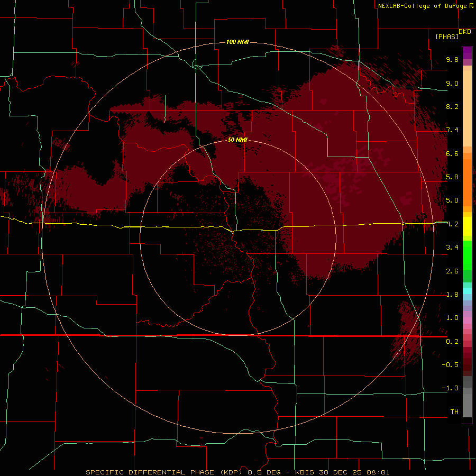Click the bright green segment of color bar
476x476 pixels.
pyautogui.click(x=467, y=255)
